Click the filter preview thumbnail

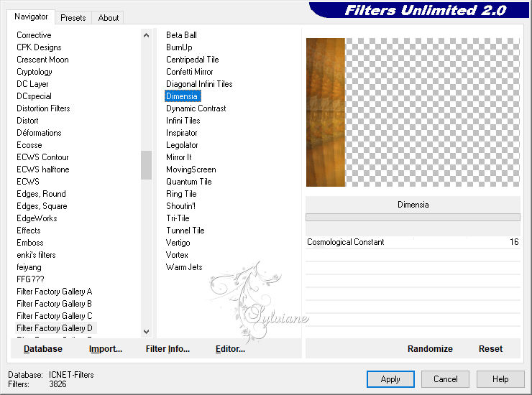tap(413, 112)
